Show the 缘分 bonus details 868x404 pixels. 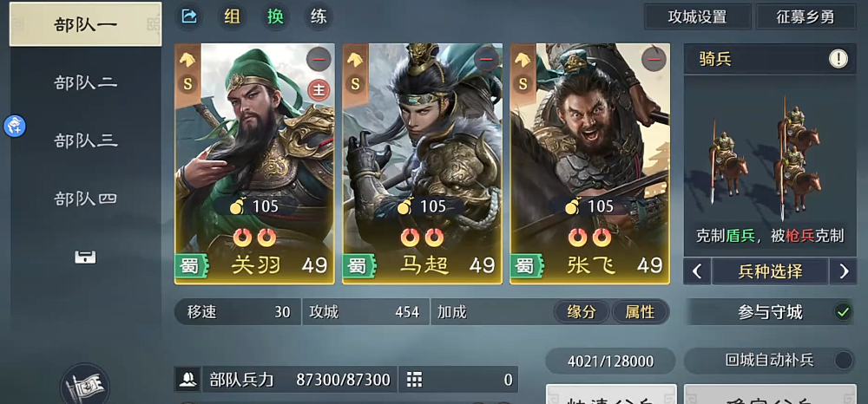coord(582,312)
